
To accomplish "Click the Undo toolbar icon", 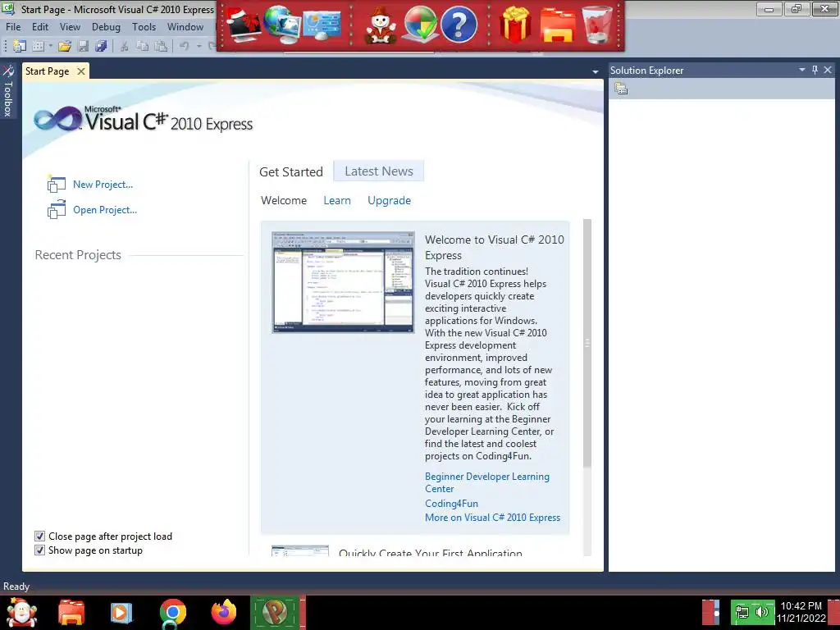I will [x=185, y=46].
